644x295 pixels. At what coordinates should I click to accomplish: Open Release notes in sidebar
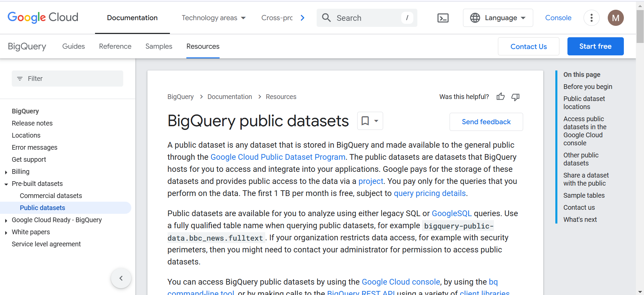coord(32,123)
